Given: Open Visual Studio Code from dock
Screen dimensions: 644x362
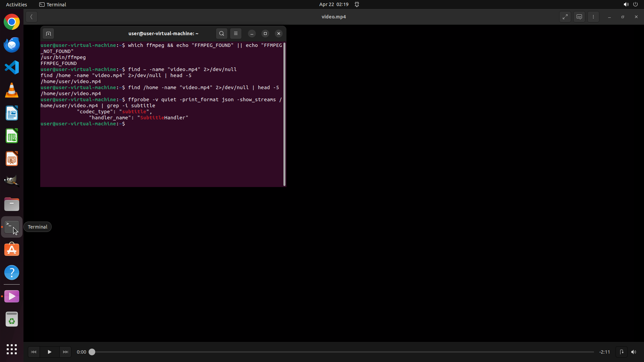Looking at the screenshot, I should 12,68.
